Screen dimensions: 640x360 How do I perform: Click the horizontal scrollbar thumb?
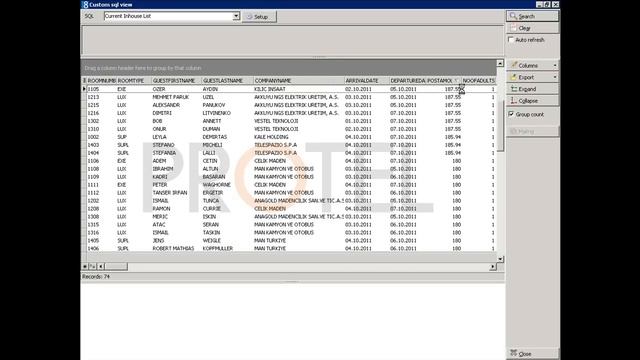116,267
